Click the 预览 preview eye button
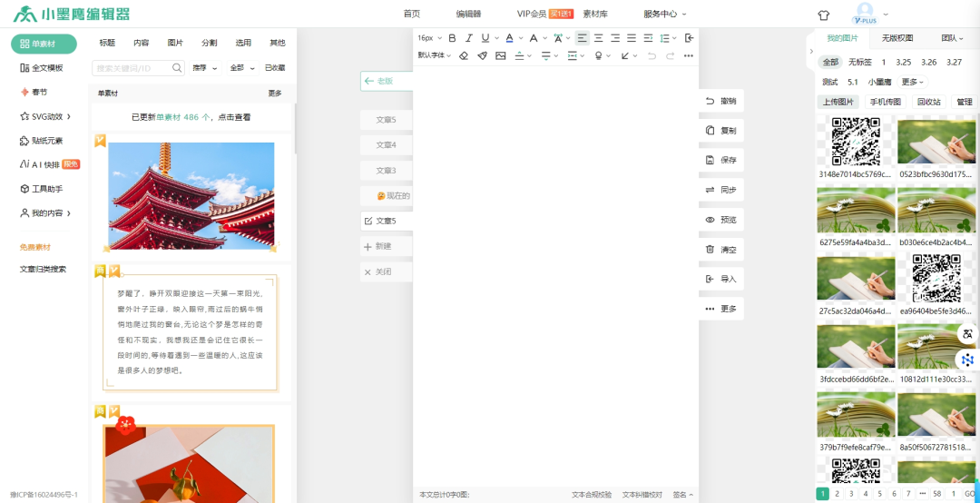 [721, 220]
